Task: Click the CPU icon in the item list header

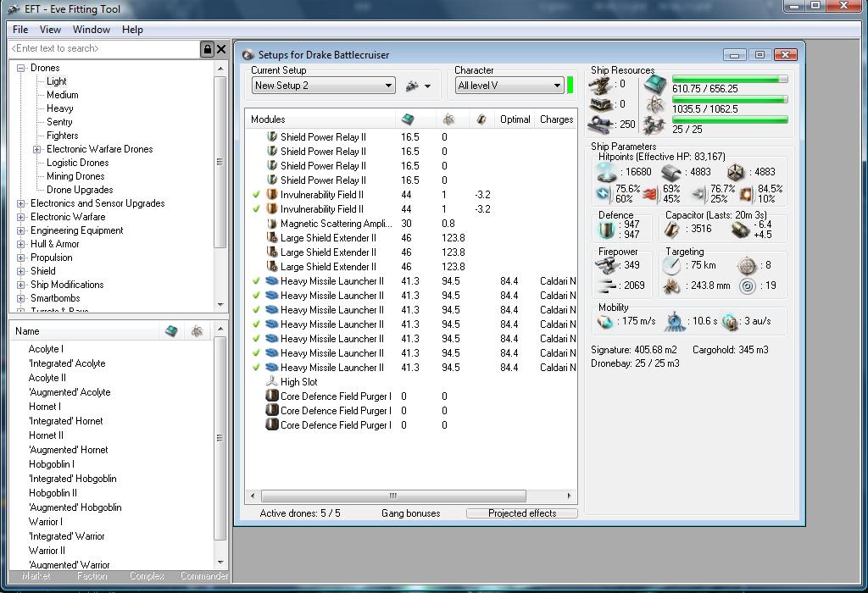Action: (x=171, y=331)
